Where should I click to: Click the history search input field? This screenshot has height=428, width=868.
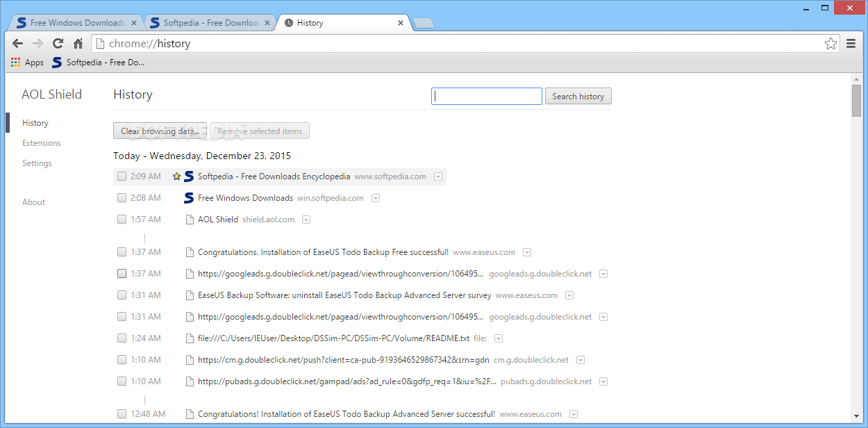coord(487,97)
